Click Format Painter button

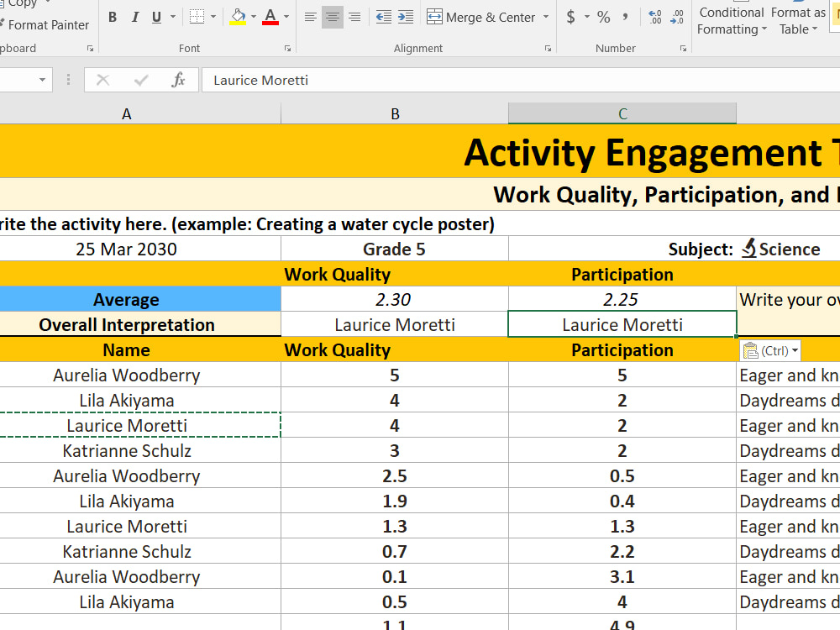45,25
